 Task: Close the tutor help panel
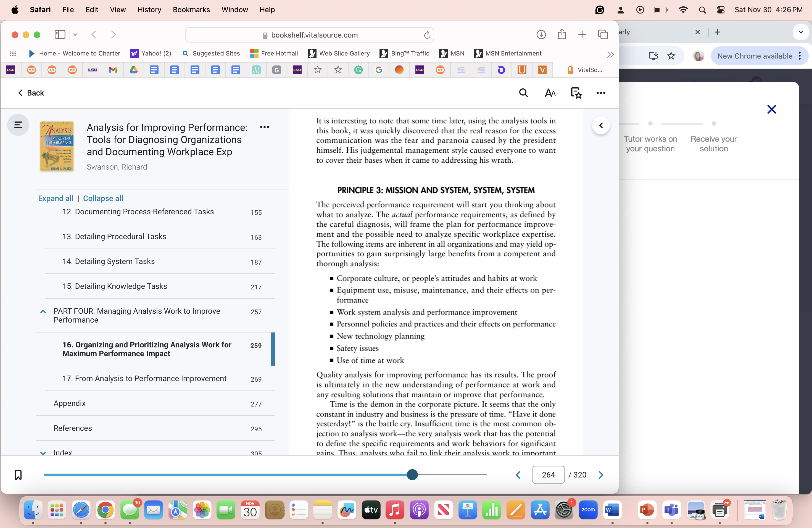click(771, 109)
